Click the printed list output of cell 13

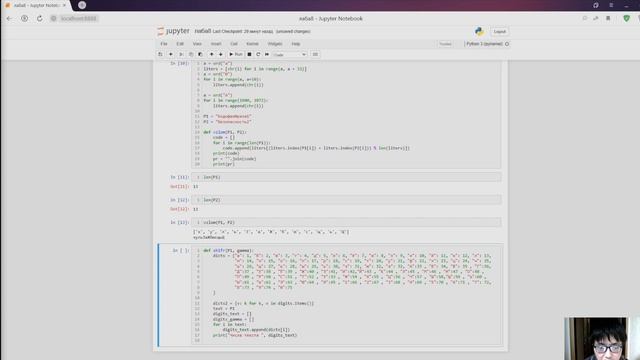271,232
